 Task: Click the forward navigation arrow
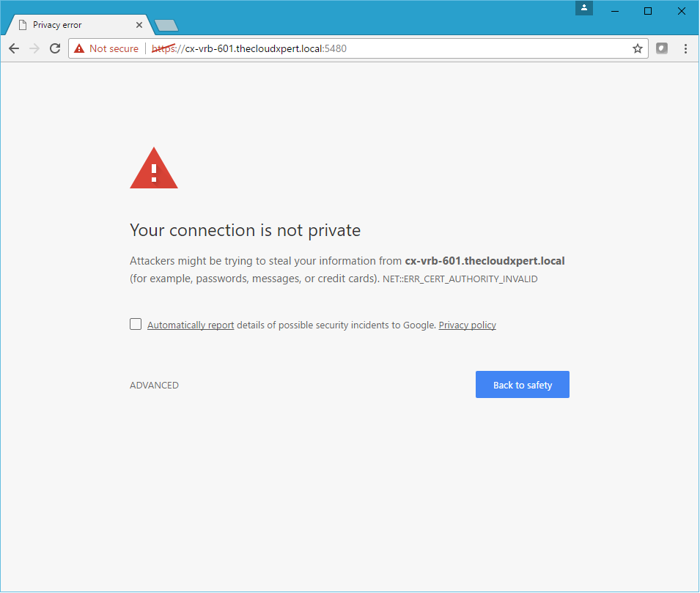(34, 48)
